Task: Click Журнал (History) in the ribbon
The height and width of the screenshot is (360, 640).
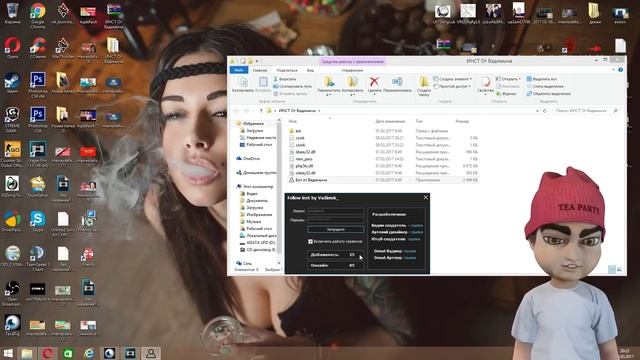Action: [506, 93]
